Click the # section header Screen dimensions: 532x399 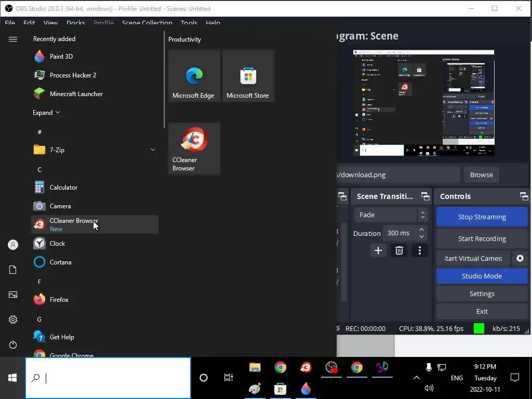[39, 131]
